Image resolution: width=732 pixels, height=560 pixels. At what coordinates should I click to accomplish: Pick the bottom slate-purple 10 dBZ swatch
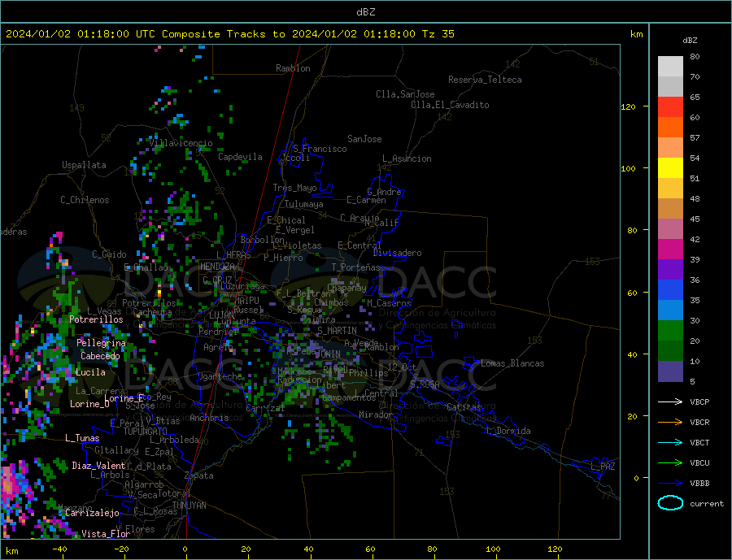click(670, 371)
